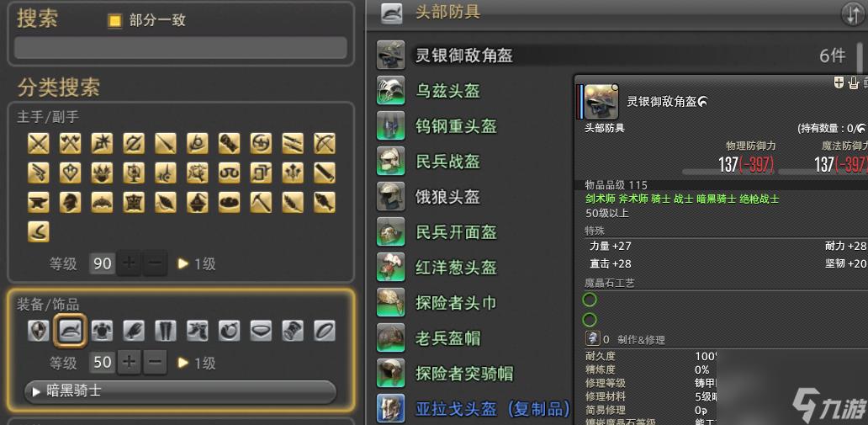Click the 头部防具 header category icon
Image resolution: width=868 pixels, height=425 pixels.
pyautogui.click(x=391, y=13)
